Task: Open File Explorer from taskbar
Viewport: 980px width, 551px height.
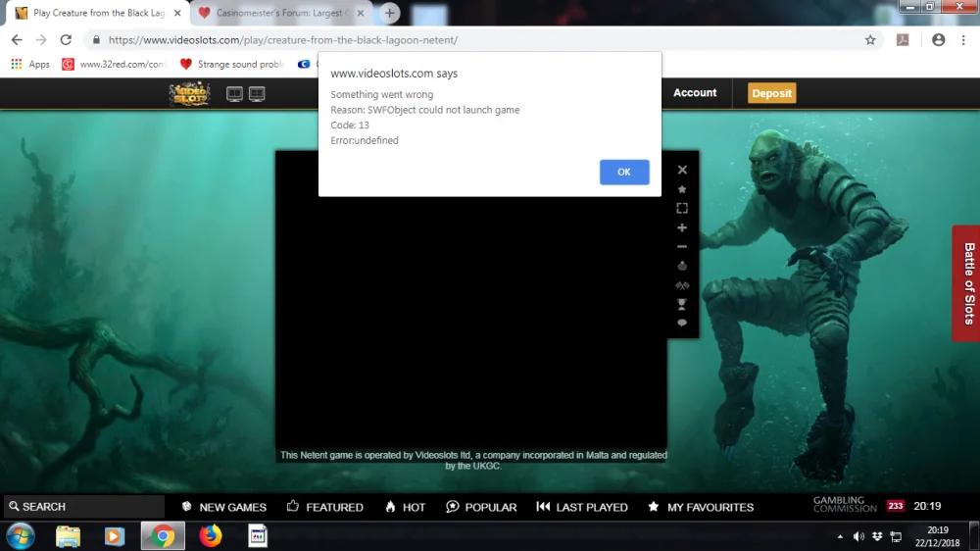Action: point(68,536)
